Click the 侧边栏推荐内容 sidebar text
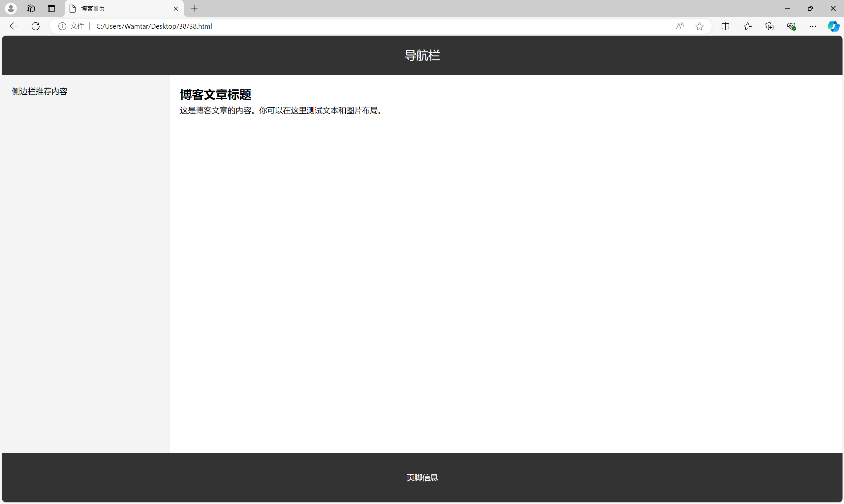Image resolution: width=844 pixels, height=504 pixels. pos(40,91)
